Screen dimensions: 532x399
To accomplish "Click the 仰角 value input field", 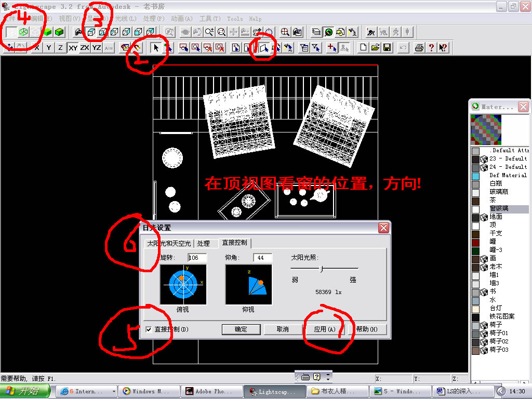I will click(x=262, y=258).
